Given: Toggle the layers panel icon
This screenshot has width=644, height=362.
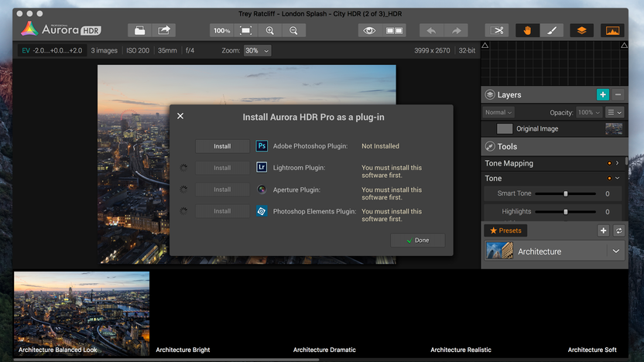Looking at the screenshot, I should click(x=581, y=30).
